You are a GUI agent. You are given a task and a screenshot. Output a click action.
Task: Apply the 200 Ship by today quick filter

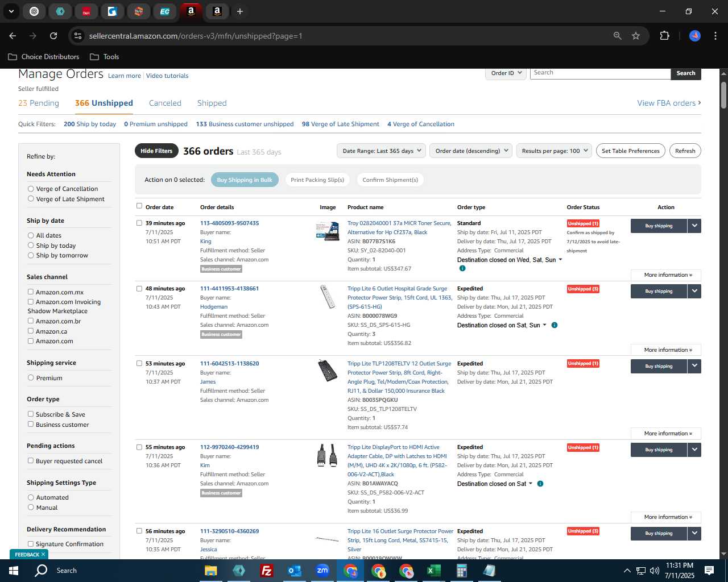(x=90, y=124)
